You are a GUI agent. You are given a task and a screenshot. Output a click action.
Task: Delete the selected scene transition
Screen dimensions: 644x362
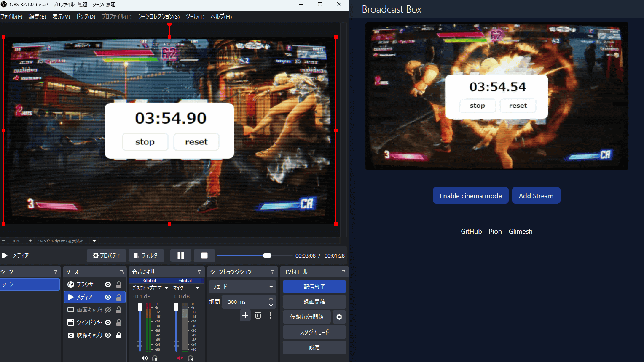point(258,315)
